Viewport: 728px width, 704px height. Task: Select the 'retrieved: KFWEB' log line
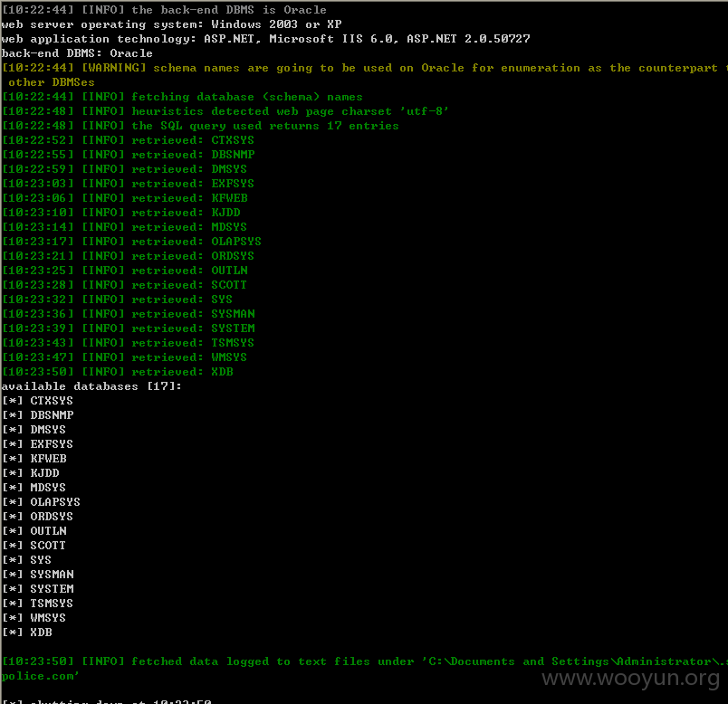click(x=124, y=197)
